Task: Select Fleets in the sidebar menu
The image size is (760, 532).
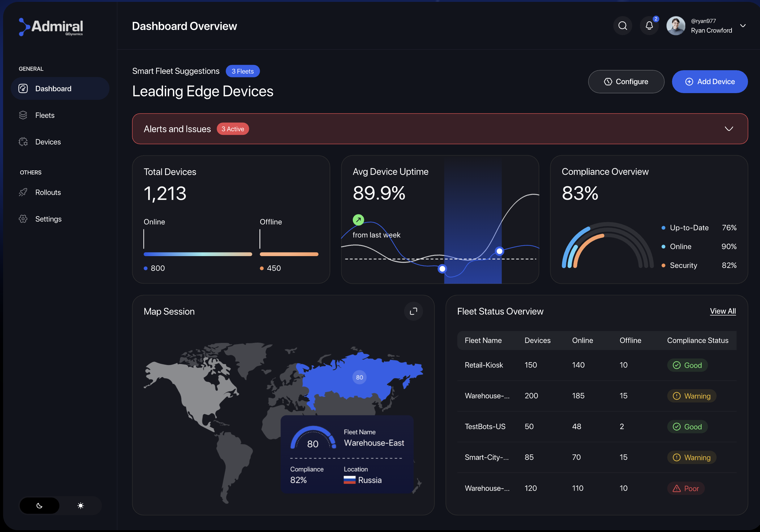Action: pos(45,115)
